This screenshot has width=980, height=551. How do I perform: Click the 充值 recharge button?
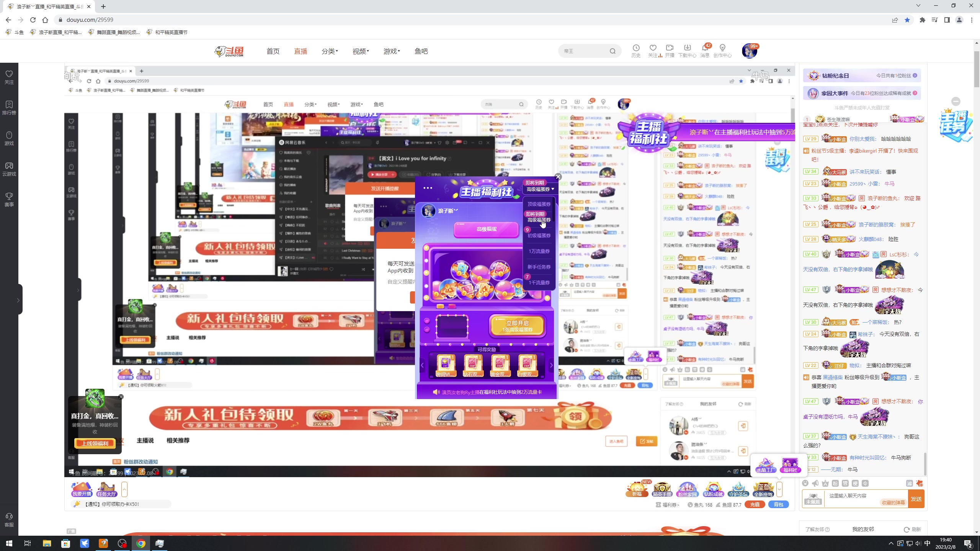tap(755, 505)
